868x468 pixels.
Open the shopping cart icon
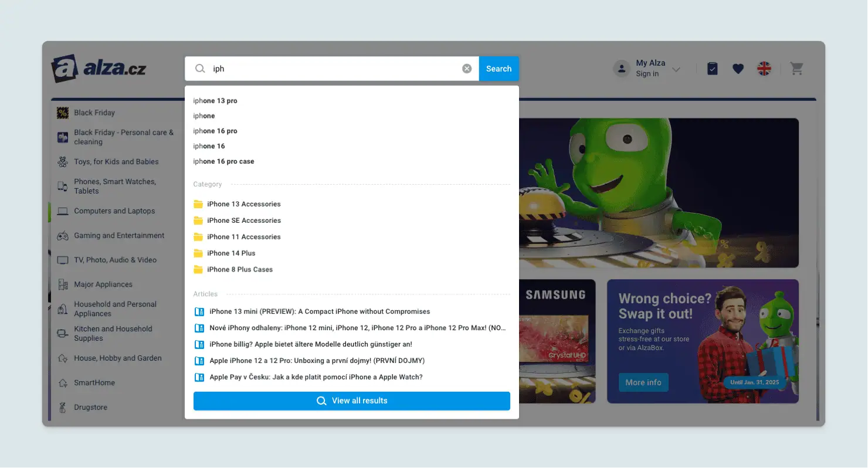pos(796,69)
